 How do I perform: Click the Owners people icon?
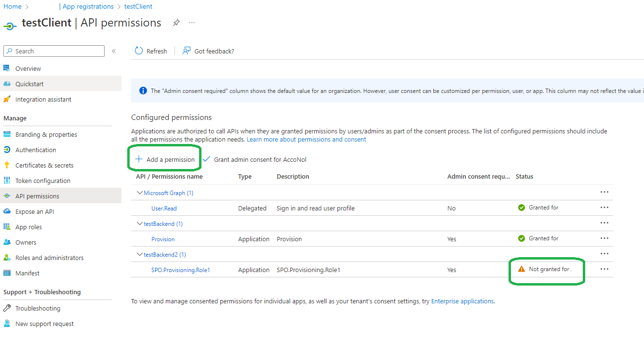pyautogui.click(x=7, y=242)
